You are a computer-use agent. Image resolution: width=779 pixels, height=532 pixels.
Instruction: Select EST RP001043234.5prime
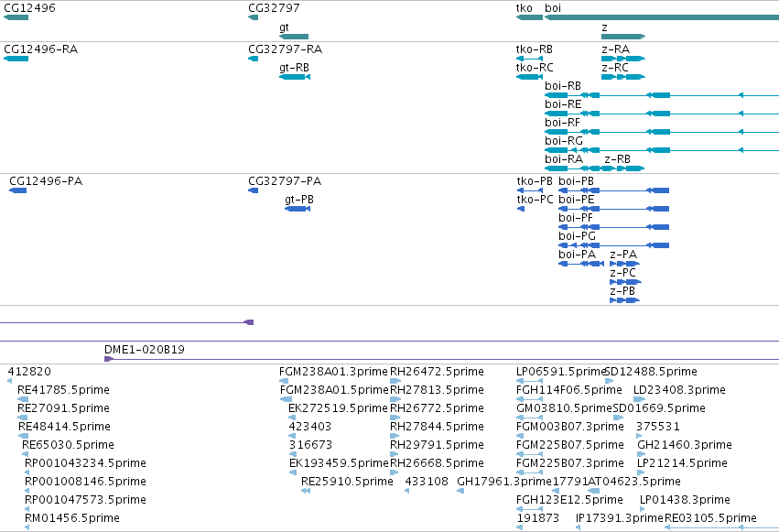27,472
